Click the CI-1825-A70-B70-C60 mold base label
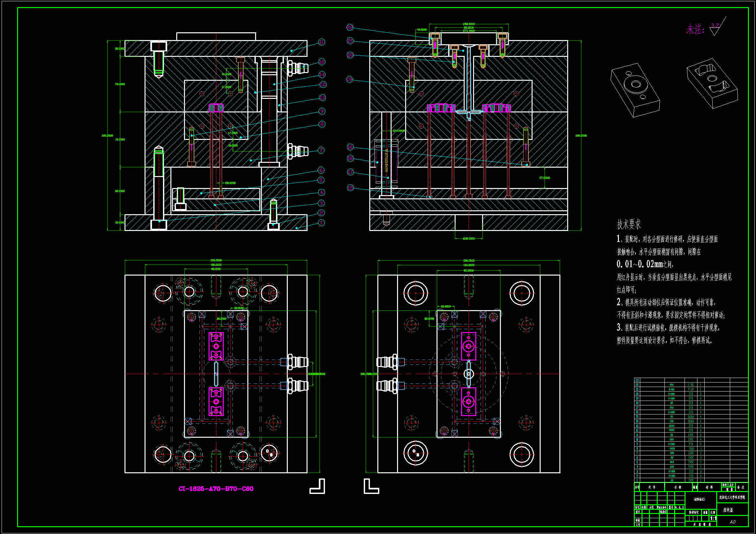The width and height of the screenshot is (756, 534). click(x=216, y=489)
